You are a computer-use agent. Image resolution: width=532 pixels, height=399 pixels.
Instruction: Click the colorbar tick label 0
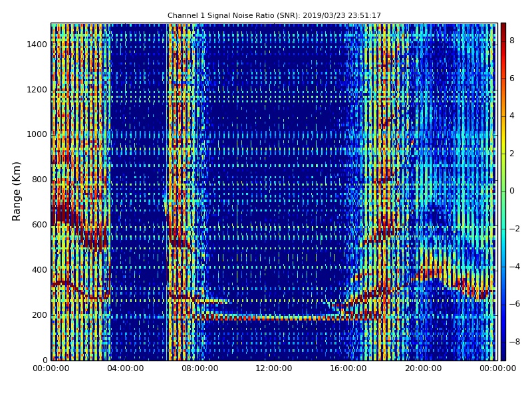512,191
